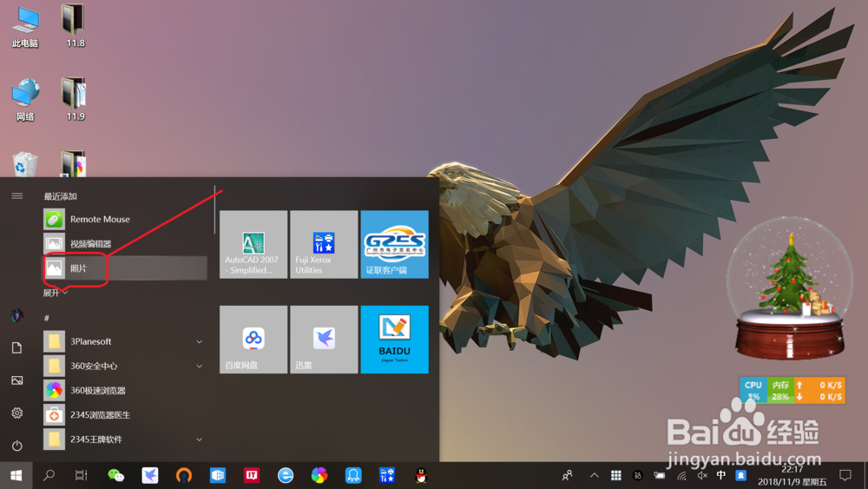
Task: Expand the 2345王牌软件 folder
Action: click(125, 439)
